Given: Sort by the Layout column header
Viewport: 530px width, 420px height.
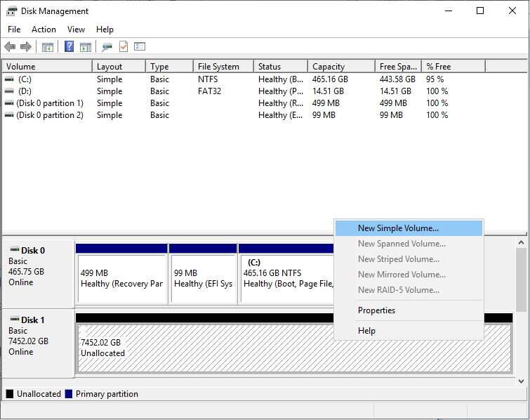Looking at the screenshot, I should (119, 67).
